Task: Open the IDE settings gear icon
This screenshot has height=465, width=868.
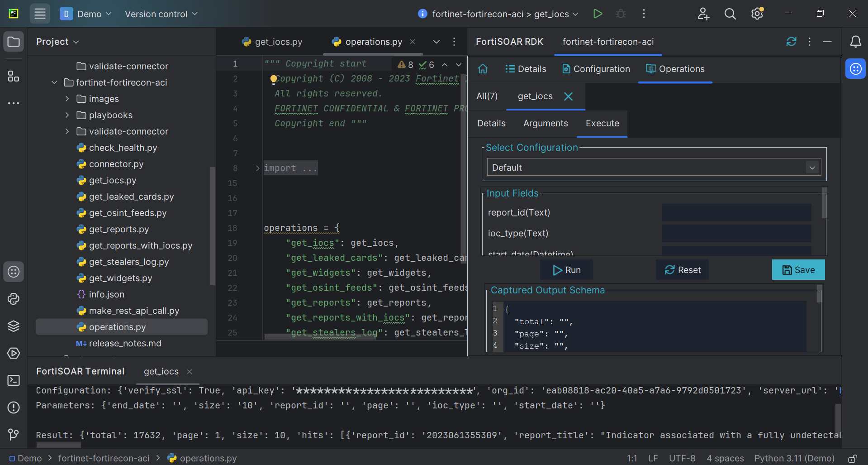Action: [757, 14]
